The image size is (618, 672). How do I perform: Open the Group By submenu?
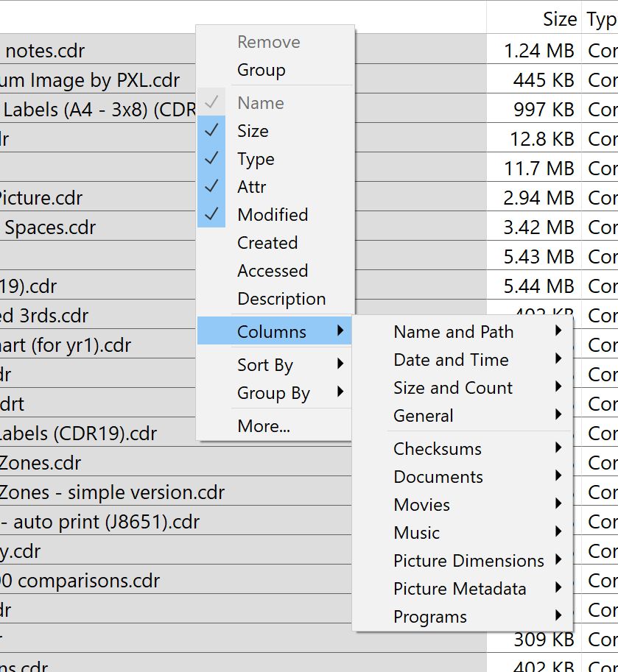274,393
